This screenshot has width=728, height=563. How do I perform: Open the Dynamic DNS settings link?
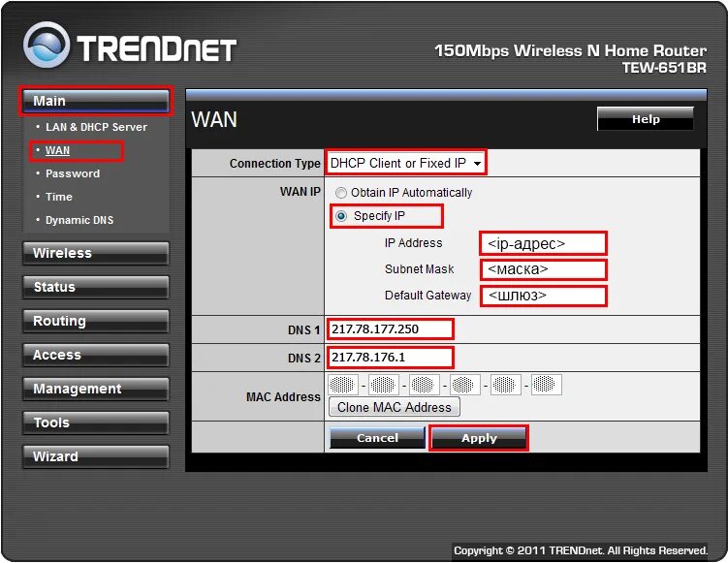[79, 220]
